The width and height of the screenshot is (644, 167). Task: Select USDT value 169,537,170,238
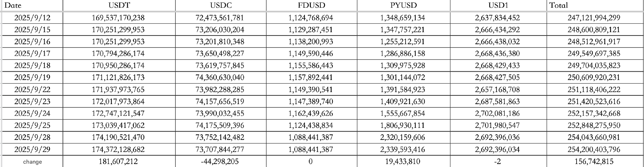point(118,18)
